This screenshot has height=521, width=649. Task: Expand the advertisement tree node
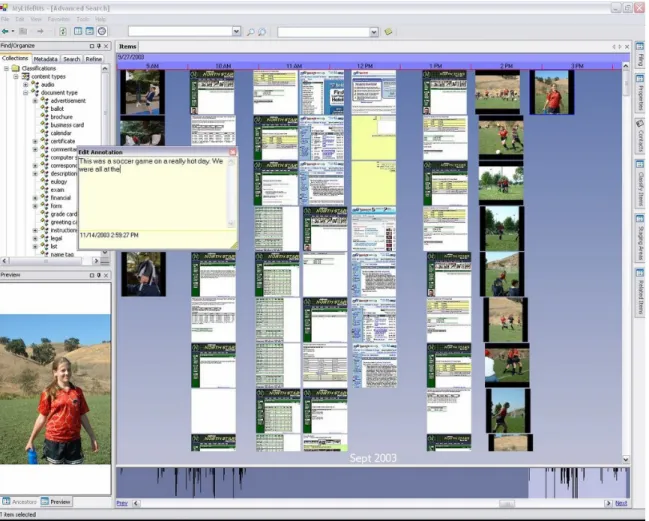(x=35, y=101)
